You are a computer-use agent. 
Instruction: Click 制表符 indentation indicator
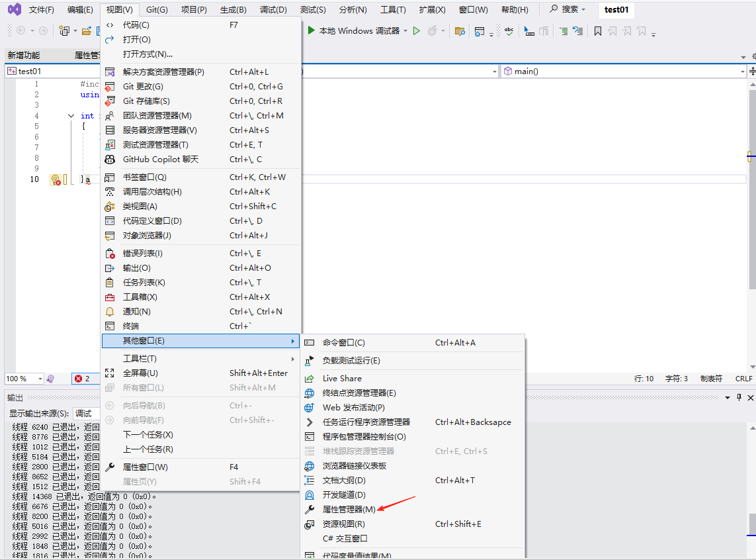tap(711, 379)
